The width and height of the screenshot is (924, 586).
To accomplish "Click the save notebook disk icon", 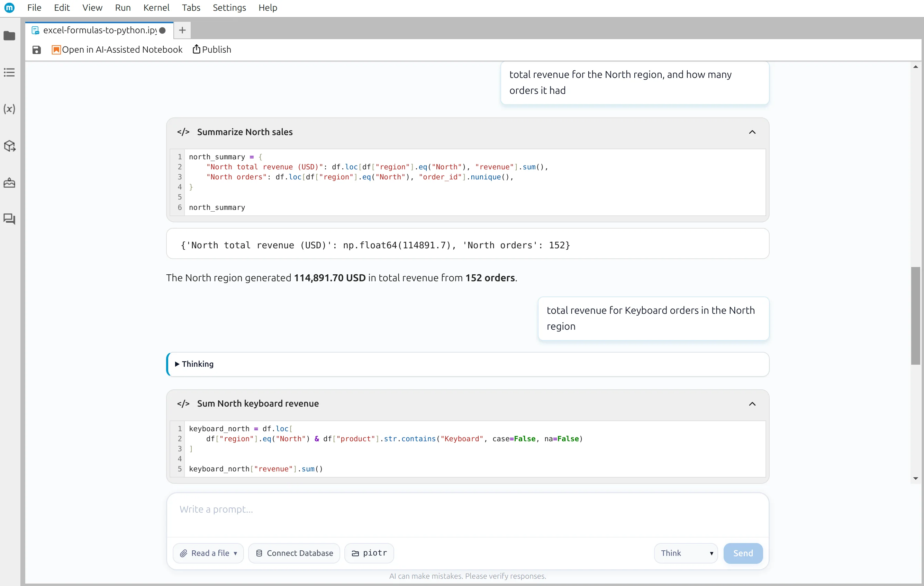I will 36,50.
